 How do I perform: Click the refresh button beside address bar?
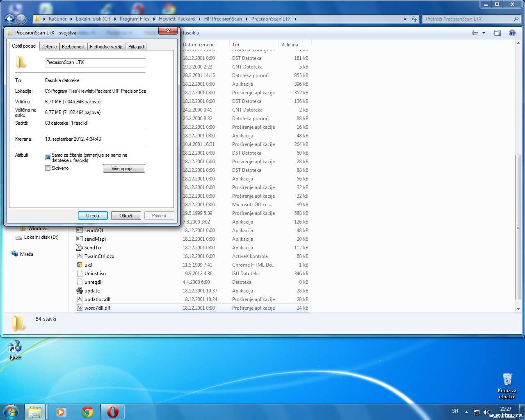click(414, 19)
